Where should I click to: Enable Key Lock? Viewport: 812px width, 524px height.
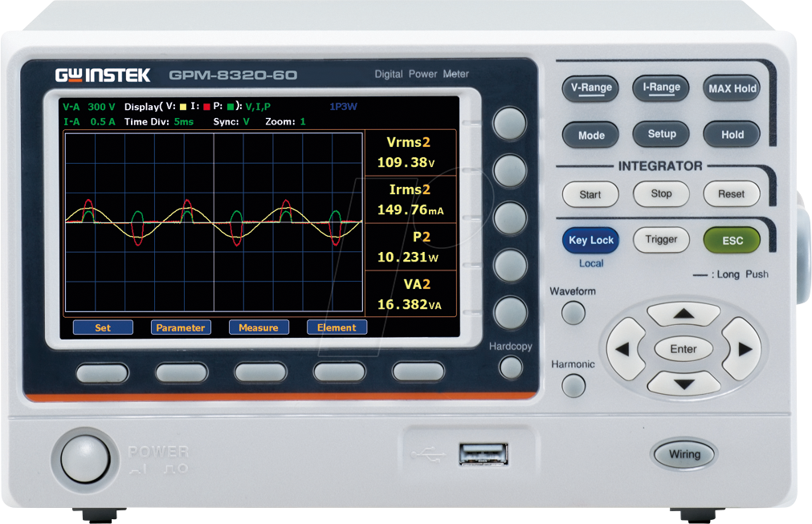(x=590, y=240)
